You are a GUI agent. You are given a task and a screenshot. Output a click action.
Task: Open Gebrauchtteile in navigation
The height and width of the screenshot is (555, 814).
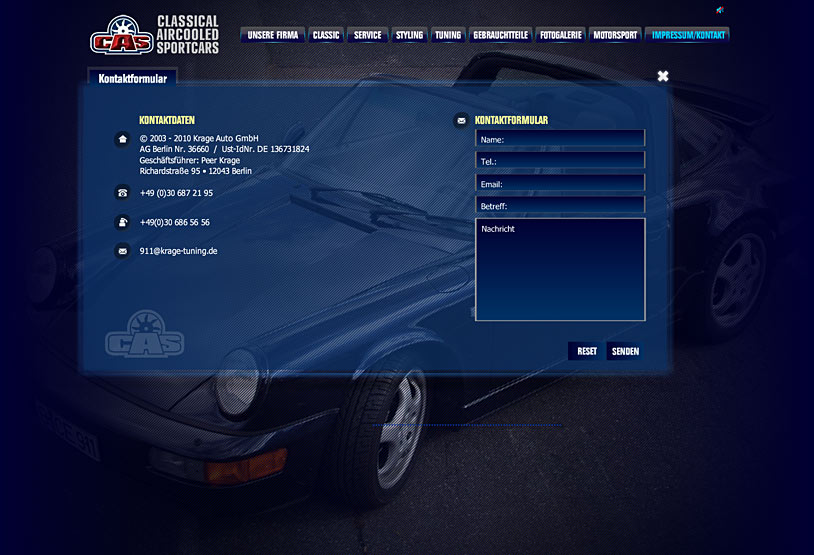499,35
